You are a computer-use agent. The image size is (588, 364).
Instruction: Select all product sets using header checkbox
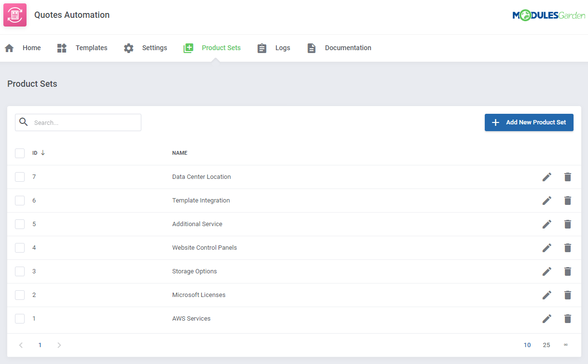[x=19, y=153]
